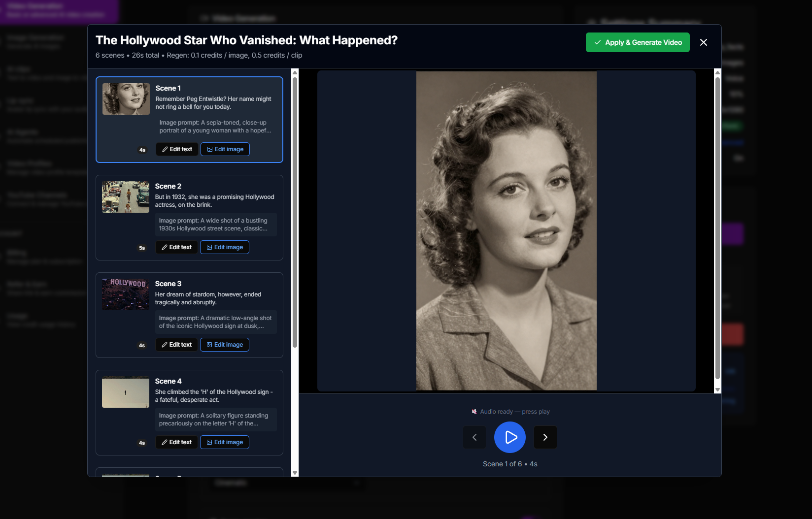Viewport: 812px width, 519px height.
Task: Click 'Scene 1 of 6 • 4s' label
Action: click(510, 464)
